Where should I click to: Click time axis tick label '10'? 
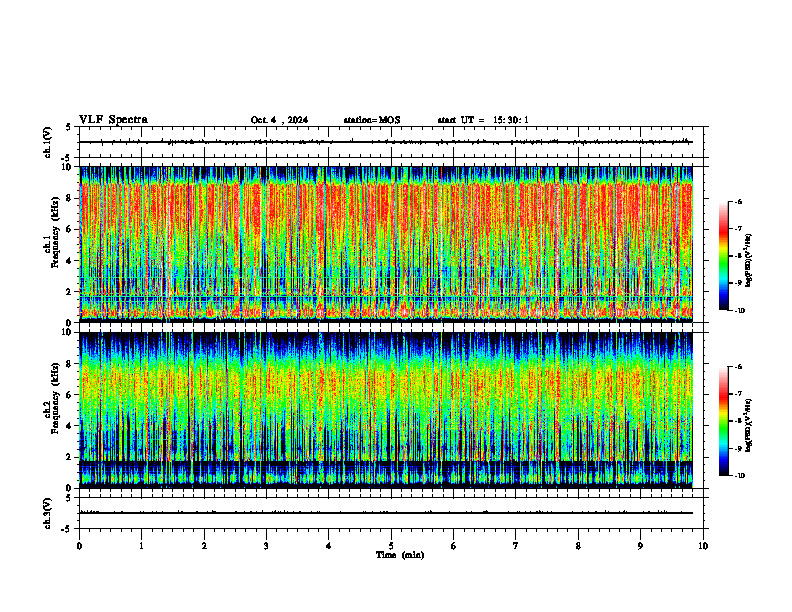coord(703,546)
